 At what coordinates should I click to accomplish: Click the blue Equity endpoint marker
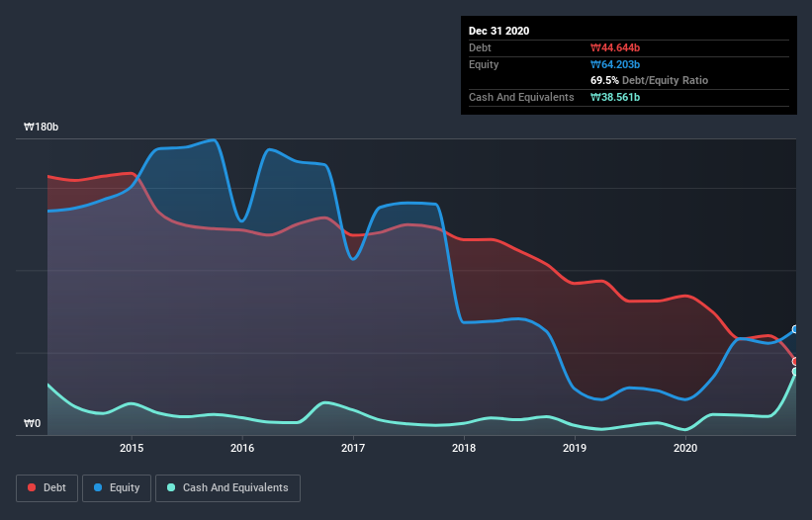tap(795, 329)
